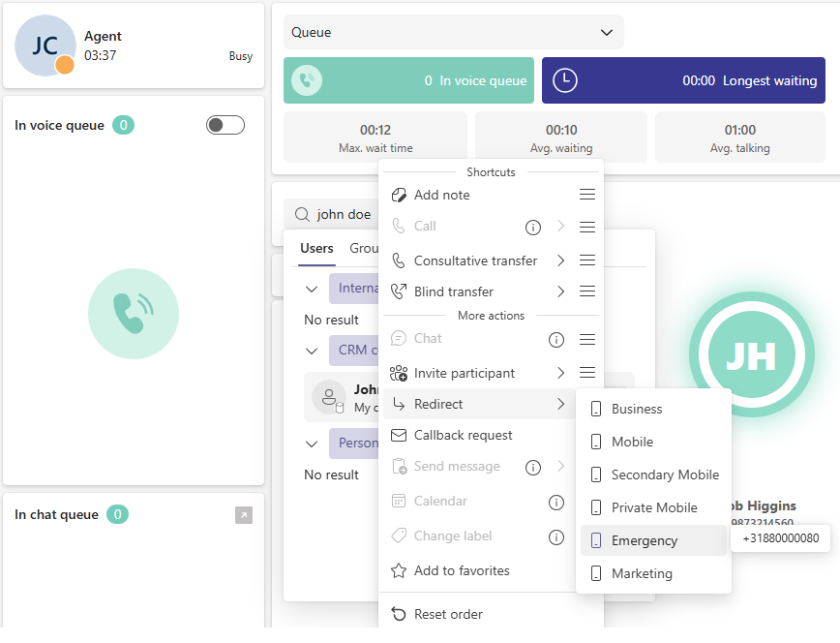Toggle the In voice queue switch
The width and height of the screenshot is (840, 643).
[x=225, y=125]
